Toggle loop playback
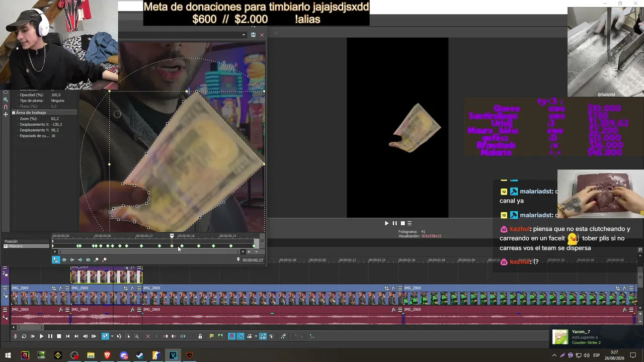 (24, 336)
